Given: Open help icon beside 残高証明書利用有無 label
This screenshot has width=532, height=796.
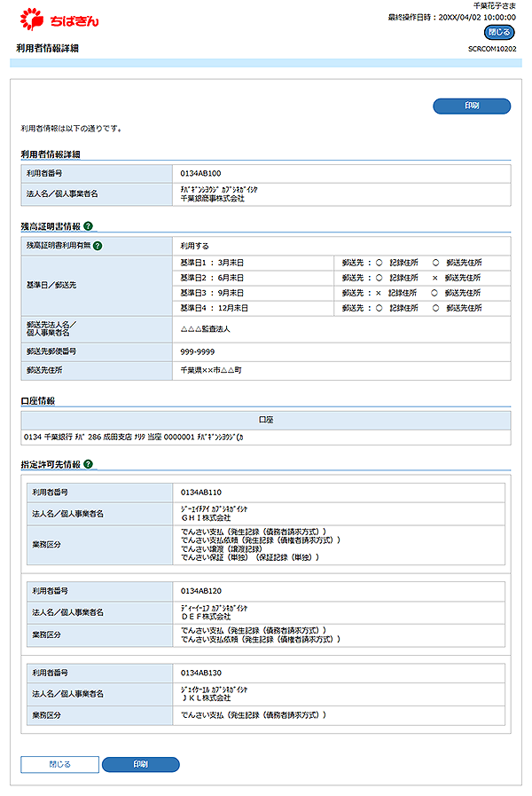Looking at the screenshot, I should pyautogui.click(x=98, y=246).
